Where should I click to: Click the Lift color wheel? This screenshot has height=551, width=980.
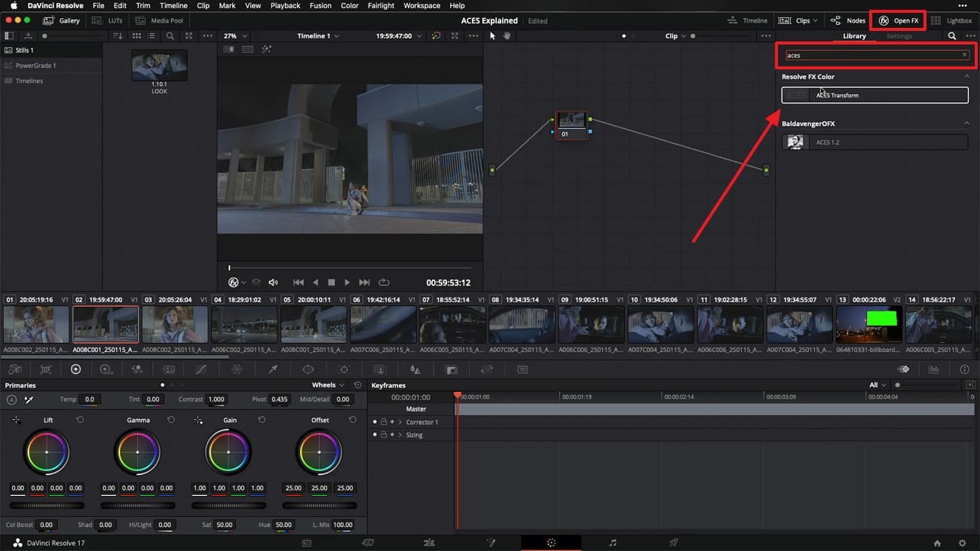47,452
